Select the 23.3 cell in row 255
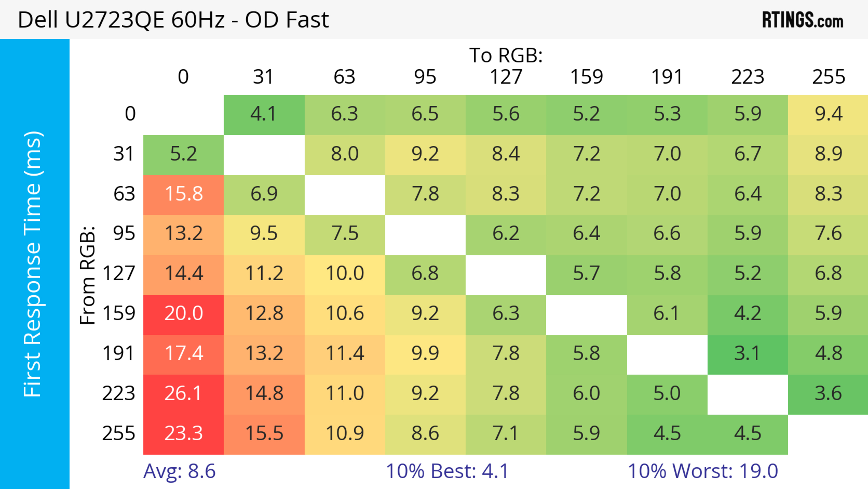This screenshot has width=868, height=489. coord(183,433)
